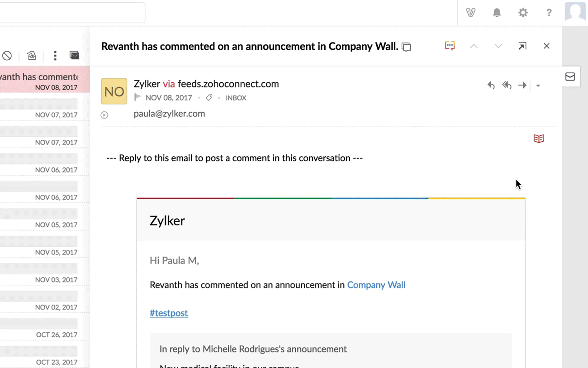Viewport: 588px width, 368px height.
Task: Archive the open email
Action: click(x=31, y=55)
